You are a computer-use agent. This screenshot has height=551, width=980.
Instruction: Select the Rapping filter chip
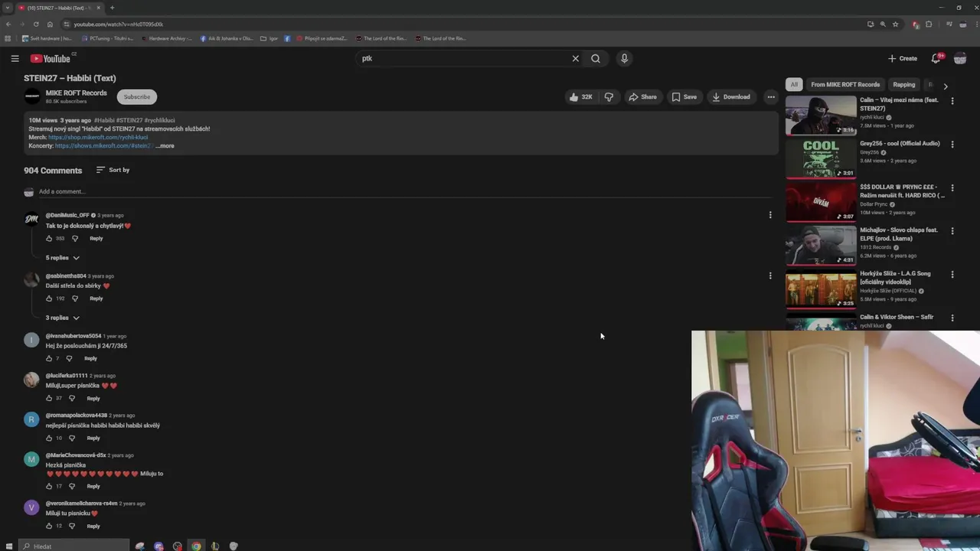(904, 85)
